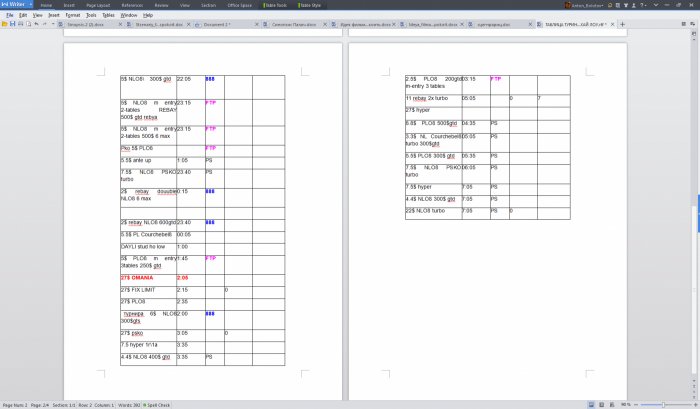This screenshot has height=409, width=700.
Task: Click the 90 % zoom level value
Action: pyautogui.click(x=625, y=405)
